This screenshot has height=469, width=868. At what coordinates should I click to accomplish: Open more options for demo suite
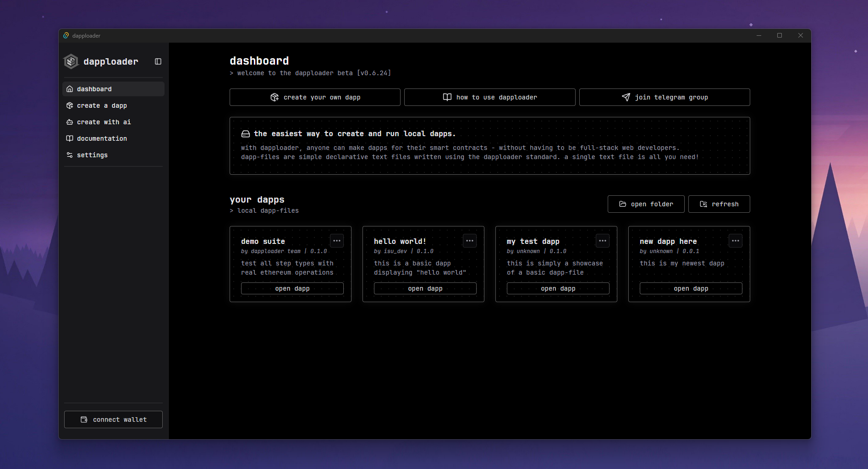[337, 241]
